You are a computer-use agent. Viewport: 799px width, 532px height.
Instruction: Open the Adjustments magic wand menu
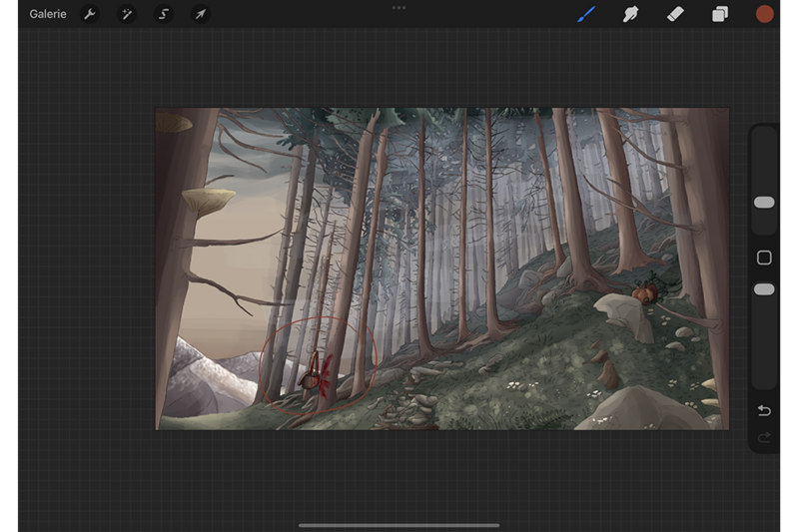click(x=127, y=14)
